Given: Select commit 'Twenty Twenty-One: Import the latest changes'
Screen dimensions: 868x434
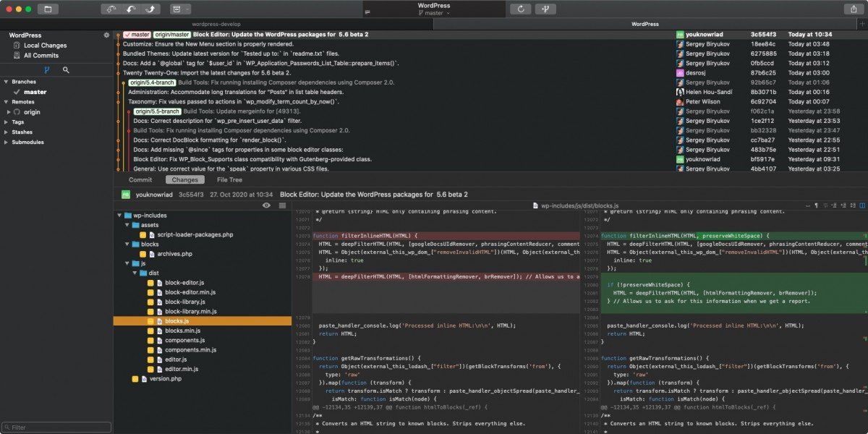Looking at the screenshot, I should point(490,72).
